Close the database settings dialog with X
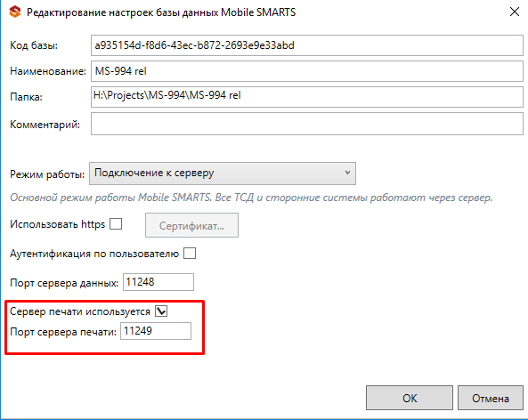The height and width of the screenshot is (420, 528). point(514,12)
